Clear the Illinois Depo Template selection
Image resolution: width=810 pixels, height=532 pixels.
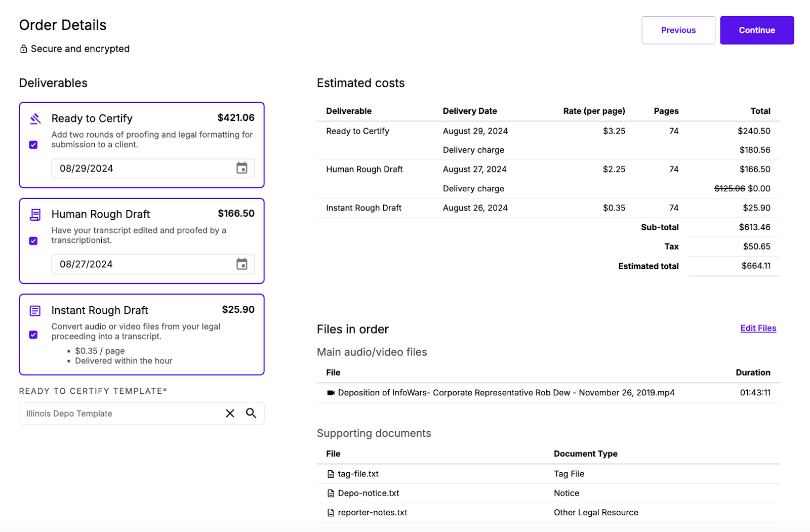tap(230, 413)
